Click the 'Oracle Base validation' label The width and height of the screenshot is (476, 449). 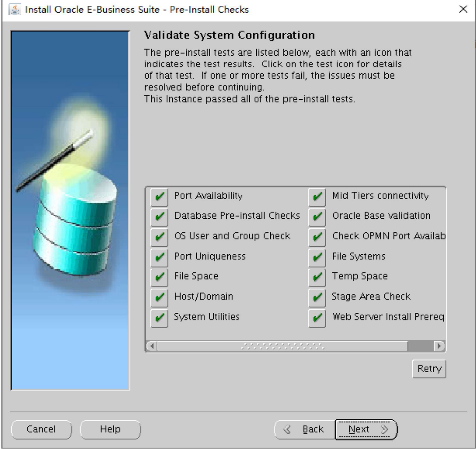tap(381, 216)
